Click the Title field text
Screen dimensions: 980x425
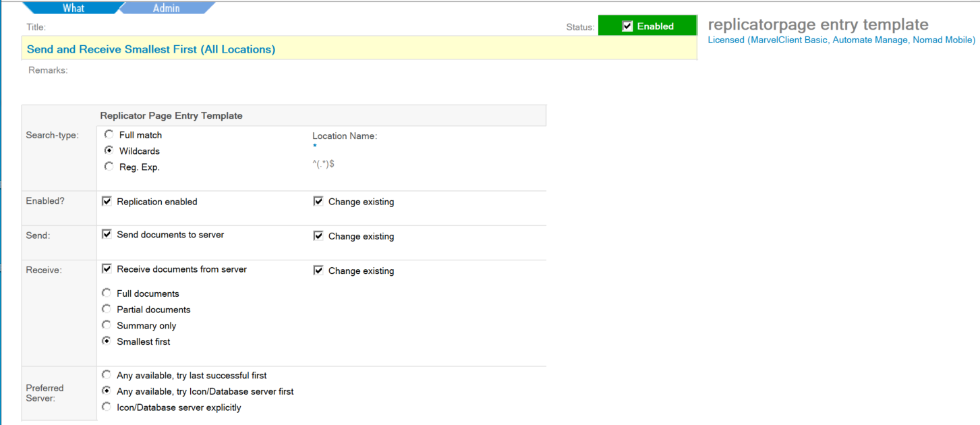(x=151, y=49)
